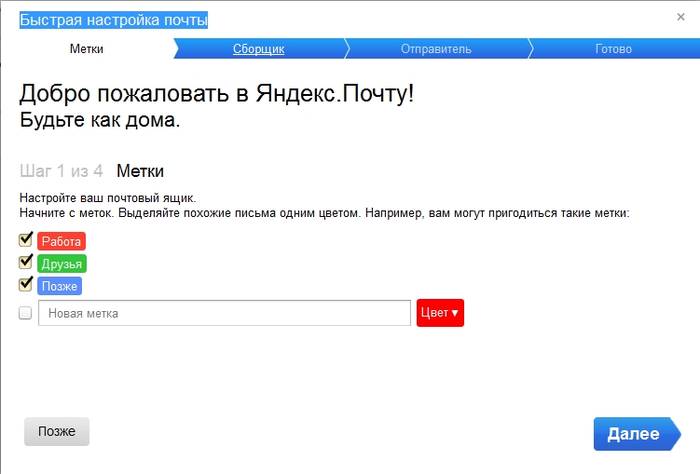Go to the Готово wizard step
Viewport: 700px width, 474px height.
[613, 49]
